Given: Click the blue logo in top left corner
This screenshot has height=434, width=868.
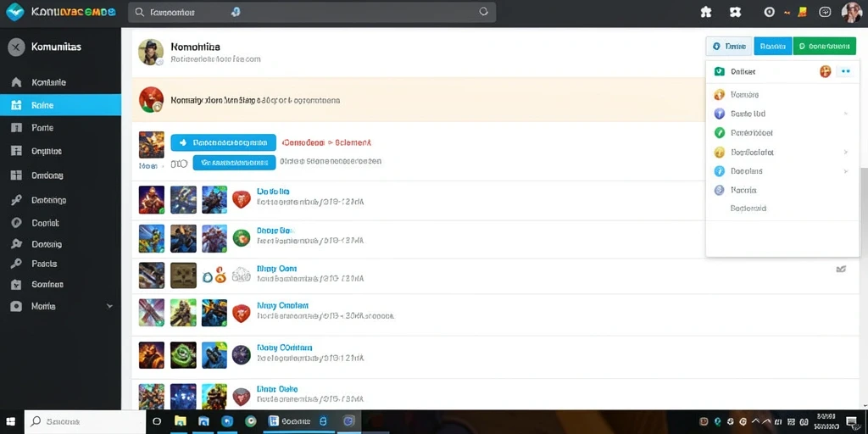Looking at the screenshot, I should 14,12.
